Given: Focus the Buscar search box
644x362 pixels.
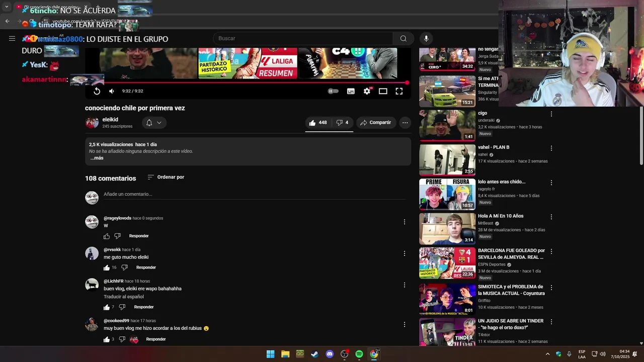Looking at the screenshot, I should pos(303,39).
